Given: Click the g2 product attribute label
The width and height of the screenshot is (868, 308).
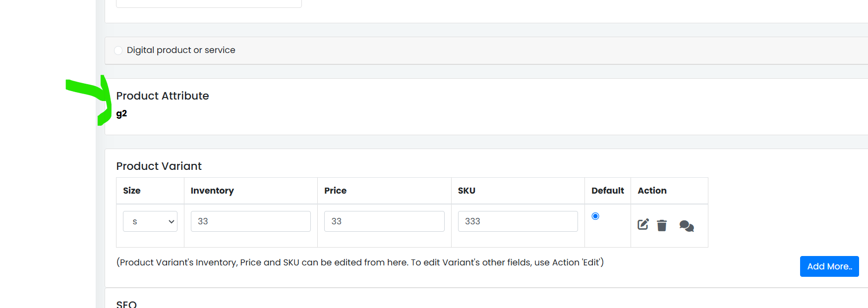Looking at the screenshot, I should pos(121,113).
